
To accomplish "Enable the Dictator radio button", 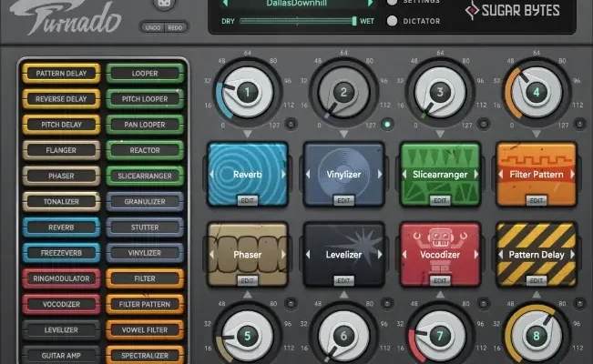I will pos(393,20).
